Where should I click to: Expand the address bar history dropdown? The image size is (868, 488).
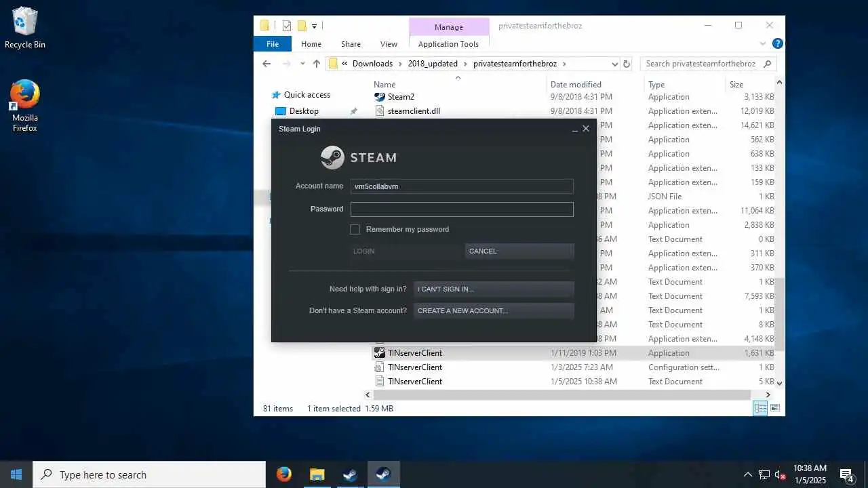(x=615, y=64)
